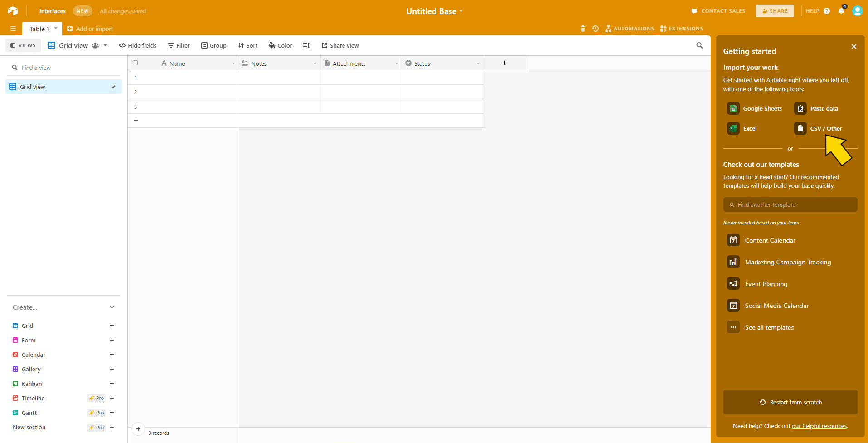Viewport: 868px width, 443px height.
Task: Import from Excel
Action: click(742, 128)
